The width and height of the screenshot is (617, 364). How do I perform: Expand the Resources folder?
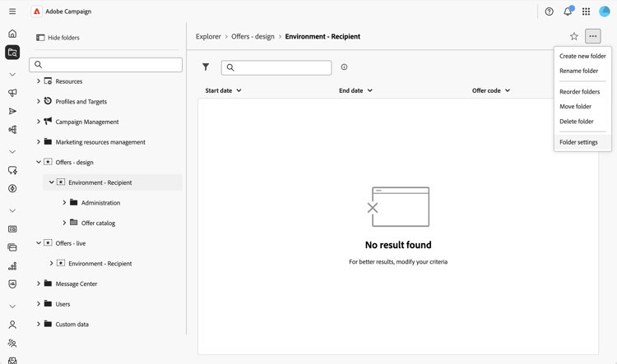[x=39, y=81]
